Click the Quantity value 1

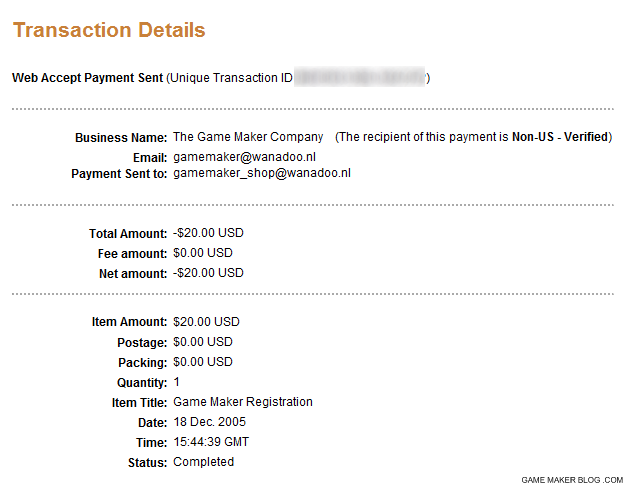177,382
